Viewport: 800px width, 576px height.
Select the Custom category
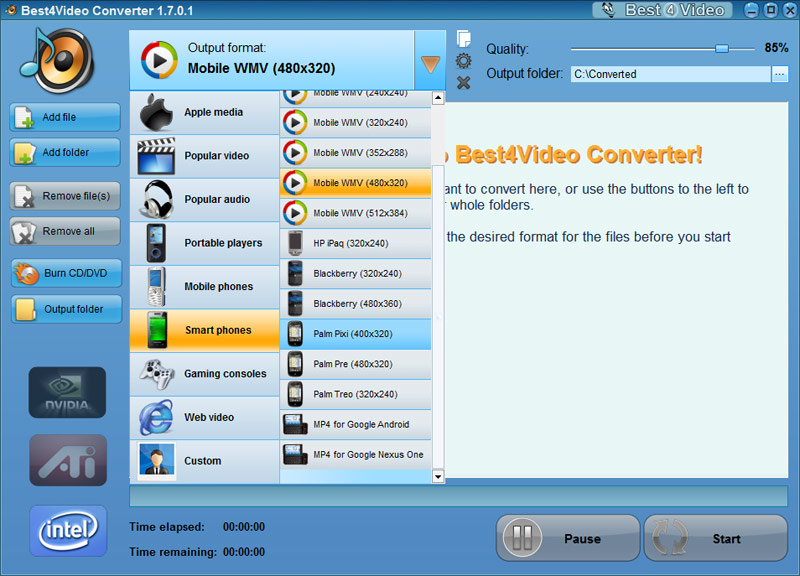[x=205, y=461]
